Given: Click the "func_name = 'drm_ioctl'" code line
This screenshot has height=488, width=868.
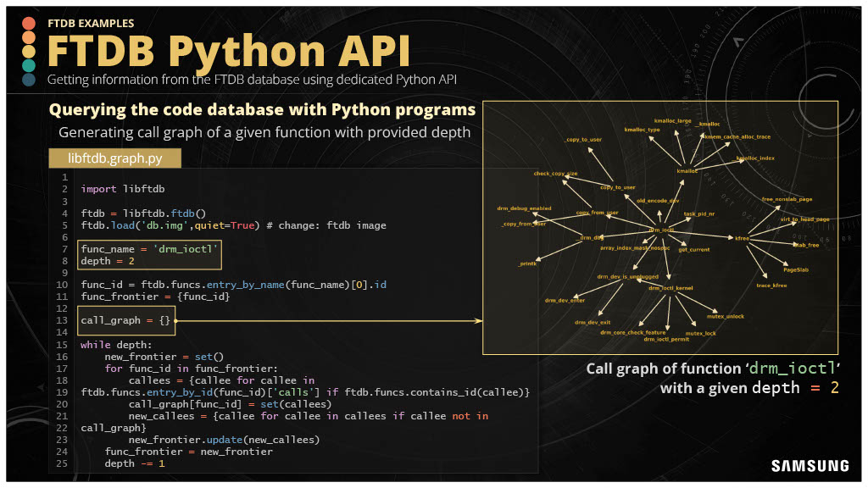Looking at the screenshot, I should (149, 249).
